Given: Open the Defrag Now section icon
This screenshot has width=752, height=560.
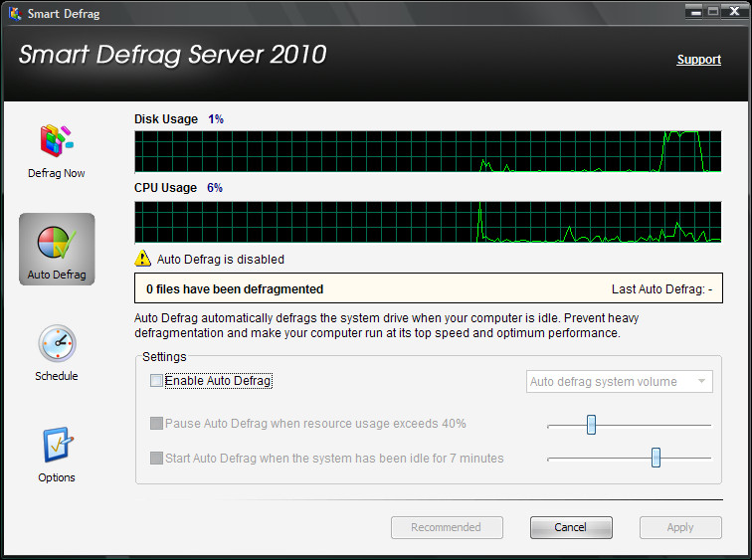Looking at the screenshot, I should (x=57, y=141).
